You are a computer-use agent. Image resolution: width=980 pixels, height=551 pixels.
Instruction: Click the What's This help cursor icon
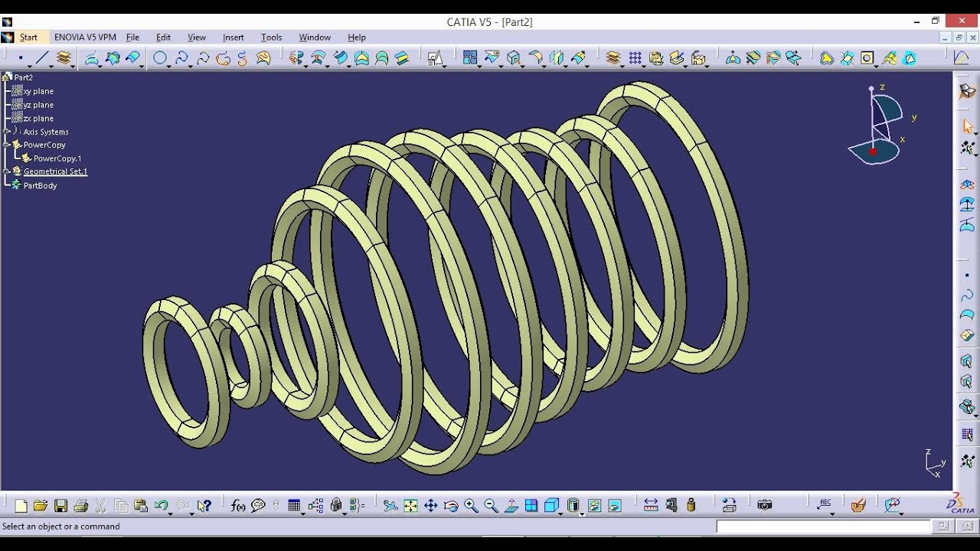point(204,506)
